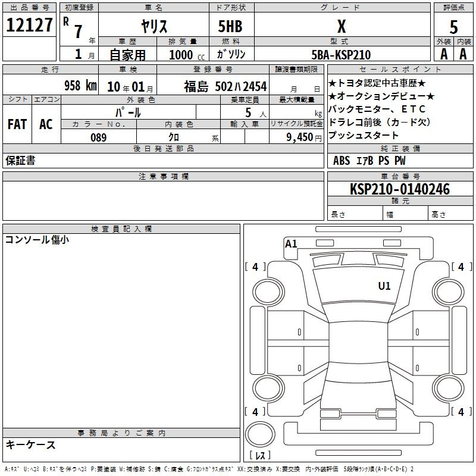Screen dimensions: 476x476
Task: Select the line プッシュスタート
Action: 364,135
